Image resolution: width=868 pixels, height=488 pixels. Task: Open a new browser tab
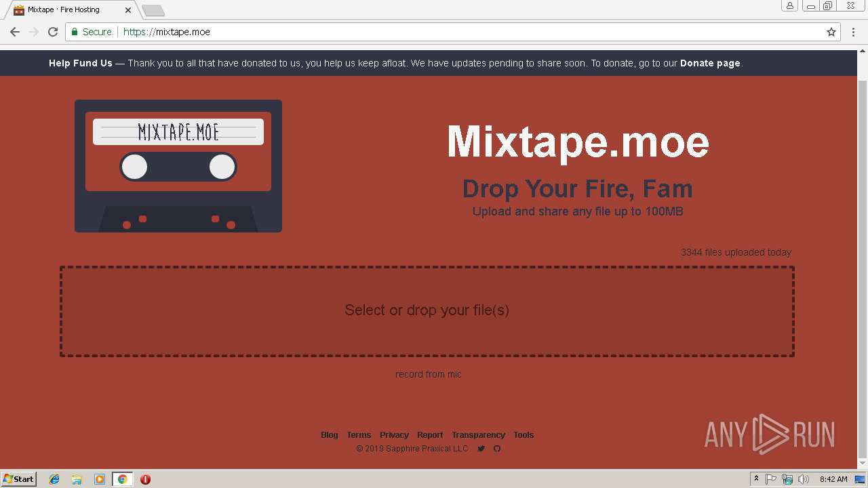click(153, 10)
